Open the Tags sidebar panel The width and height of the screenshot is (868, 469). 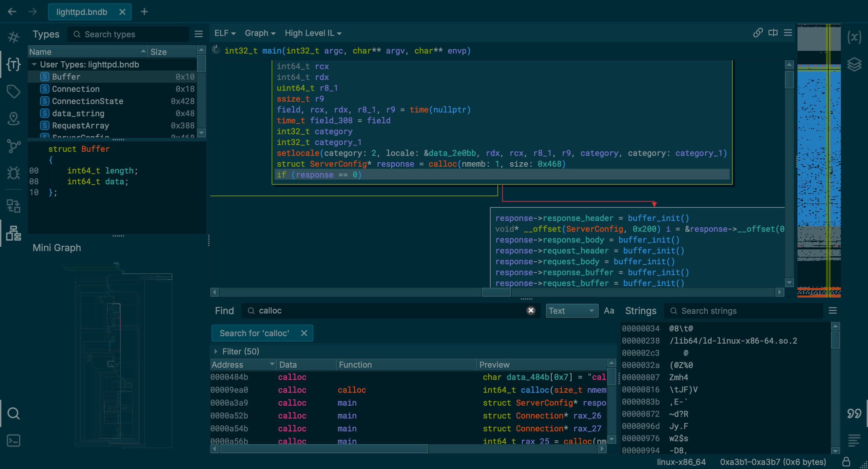tap(14, 91)
